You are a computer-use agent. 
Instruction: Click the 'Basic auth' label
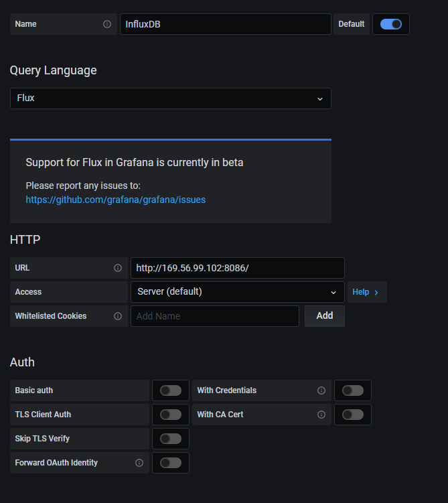click(x=34, y=390)
